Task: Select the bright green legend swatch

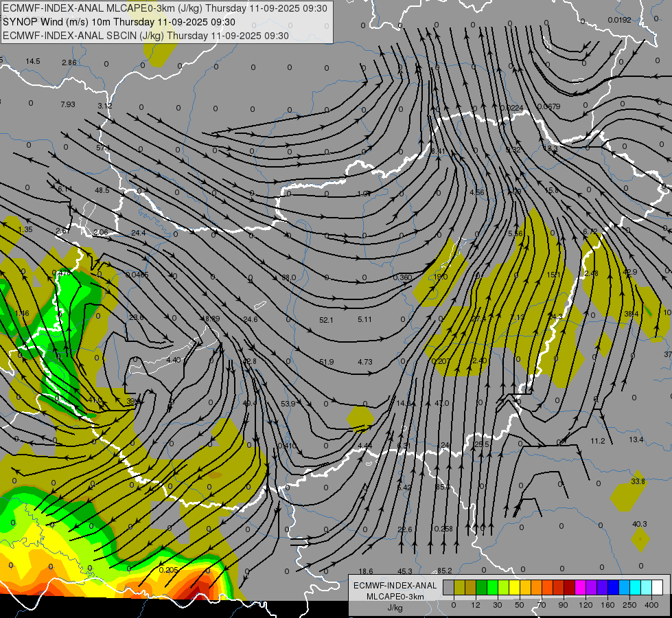Action: (492, 587)
